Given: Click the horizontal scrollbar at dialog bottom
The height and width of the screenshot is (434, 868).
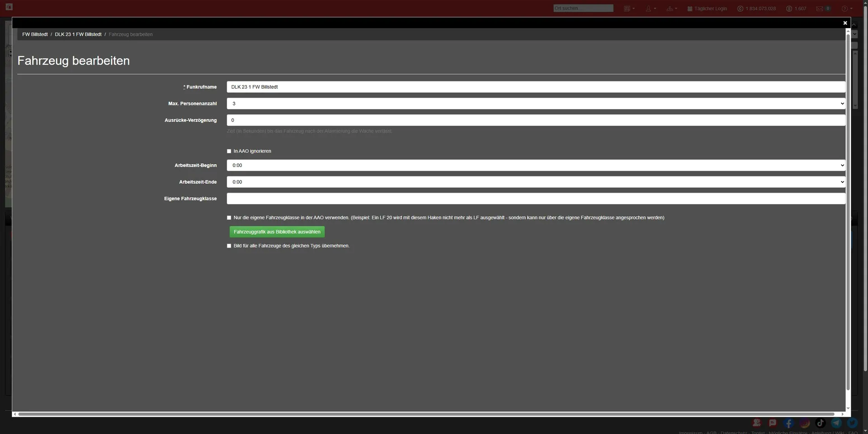Looking at the screenshot, I should coord(425,414).
